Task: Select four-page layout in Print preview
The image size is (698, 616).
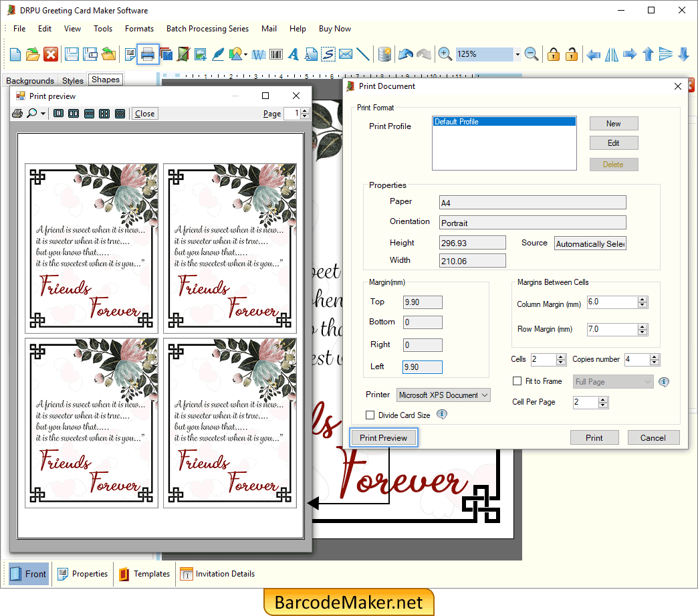Action: tap(104, 114)
